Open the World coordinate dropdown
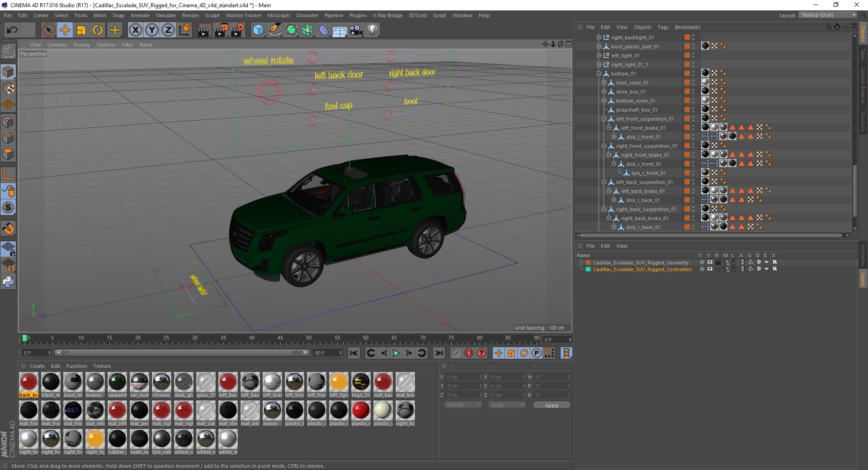The image size is (868, 470). coord(463,405)
